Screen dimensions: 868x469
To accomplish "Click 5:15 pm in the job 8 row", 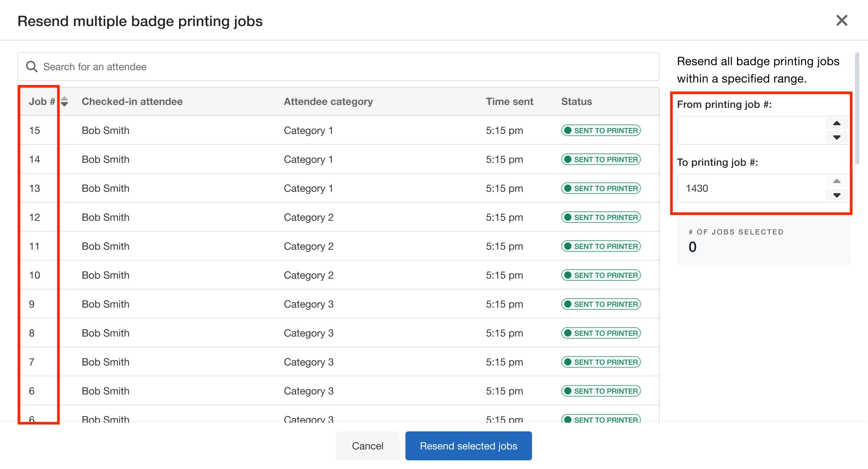I will click(x=505, y=333).
